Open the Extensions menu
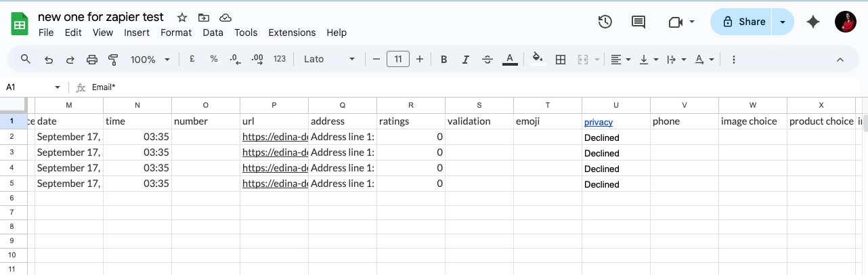Screen dimensions: 868x275 point(292,33)
